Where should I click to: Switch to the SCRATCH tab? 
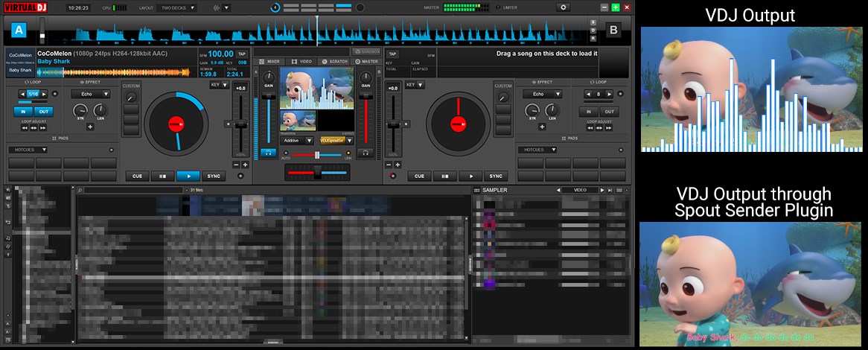pos(334,62)
